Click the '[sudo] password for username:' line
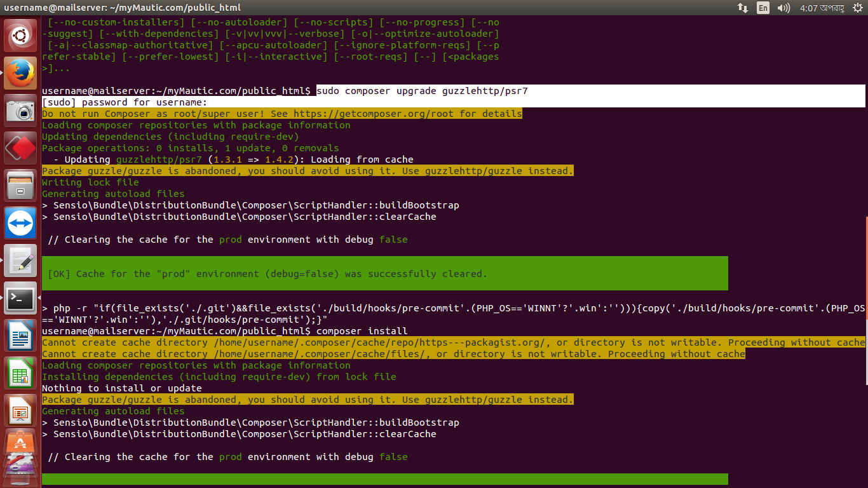Image resolution: width=868 pixels, height=488 pixels. [x=125, y=102]
